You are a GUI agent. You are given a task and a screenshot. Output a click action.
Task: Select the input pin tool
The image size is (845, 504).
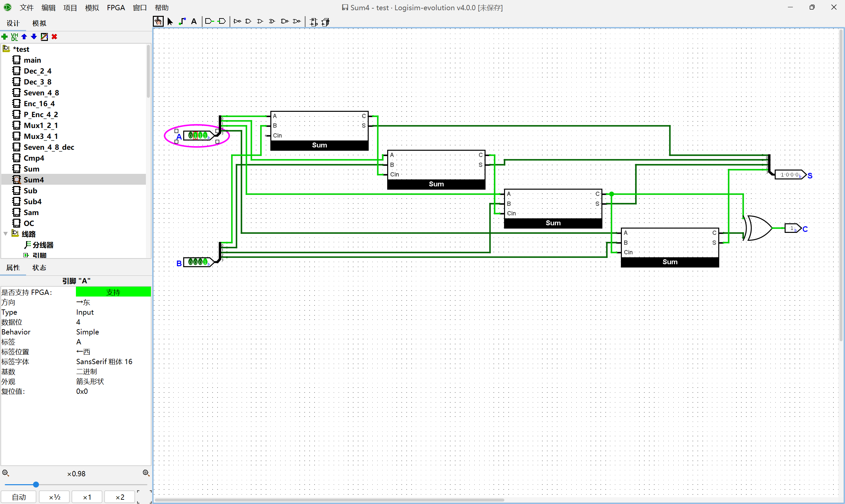pyautogui.click(x=209, y=21)
